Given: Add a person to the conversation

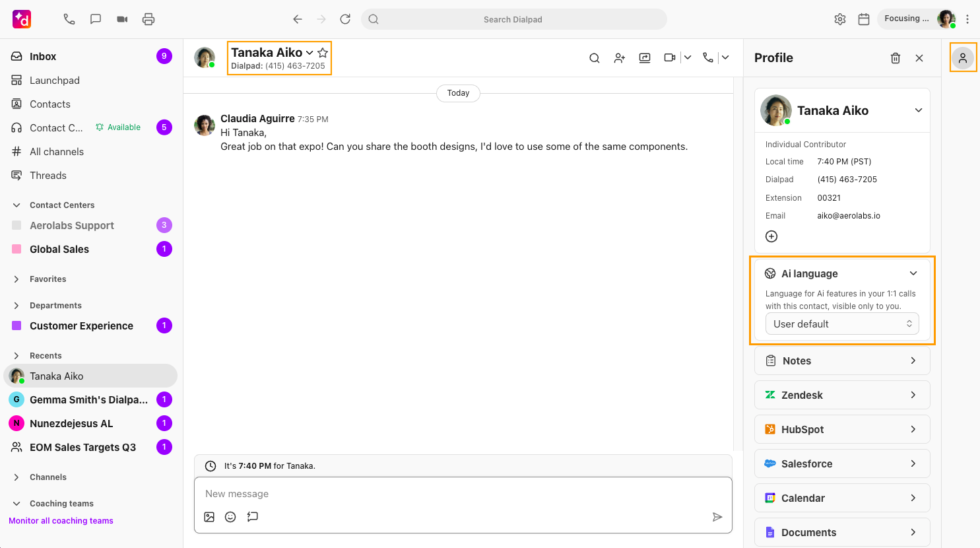Looking at the screenshot, I should 620,58.
